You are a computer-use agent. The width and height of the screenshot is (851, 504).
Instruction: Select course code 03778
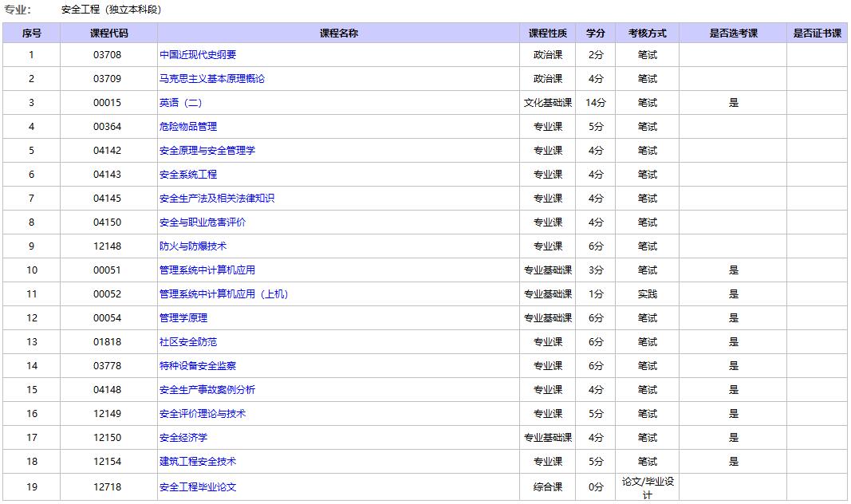click(108, 365)
